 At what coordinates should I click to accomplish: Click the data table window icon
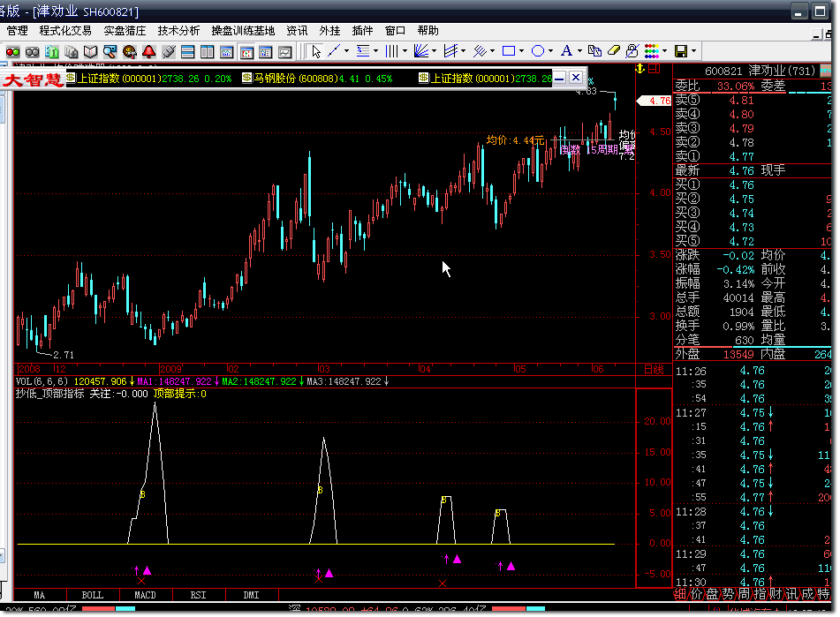point(266,51)
